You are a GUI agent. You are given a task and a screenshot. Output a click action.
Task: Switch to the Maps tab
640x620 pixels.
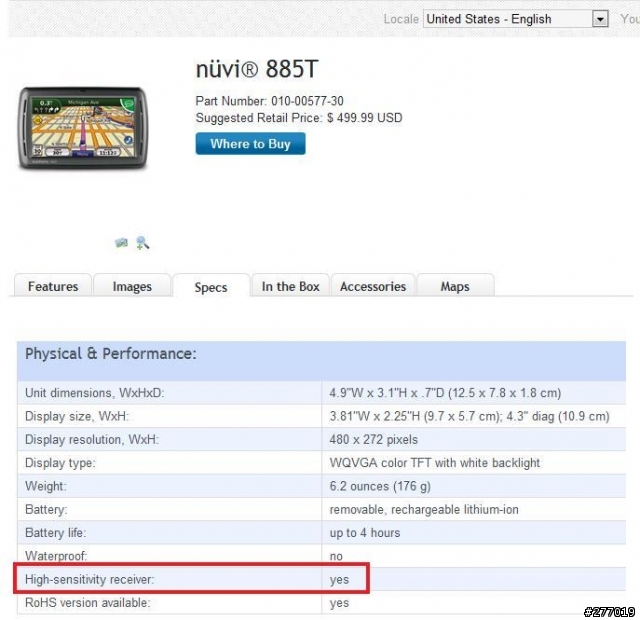(x=455, y=286)
